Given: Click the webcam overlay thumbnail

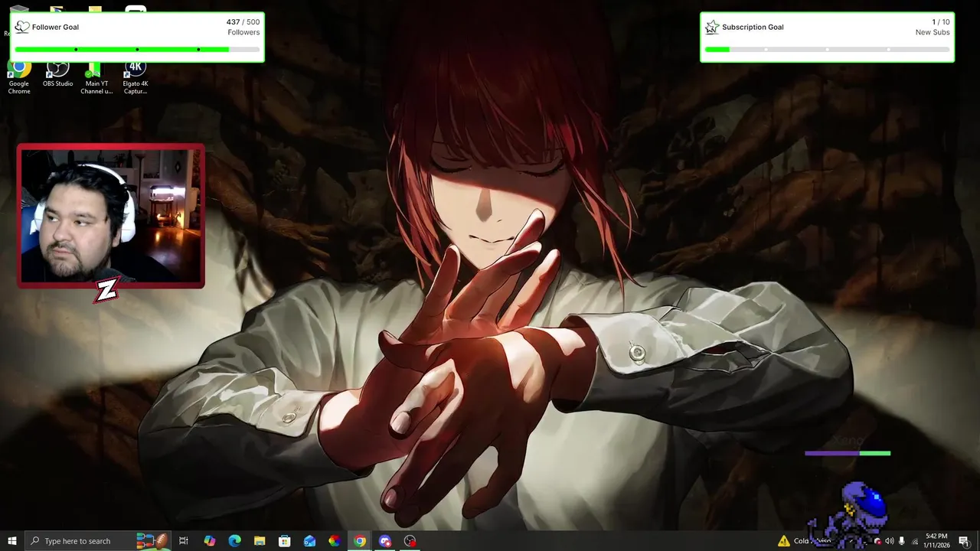Looking at the screenshot, I should pyautogui.click(x=111, y=216).
